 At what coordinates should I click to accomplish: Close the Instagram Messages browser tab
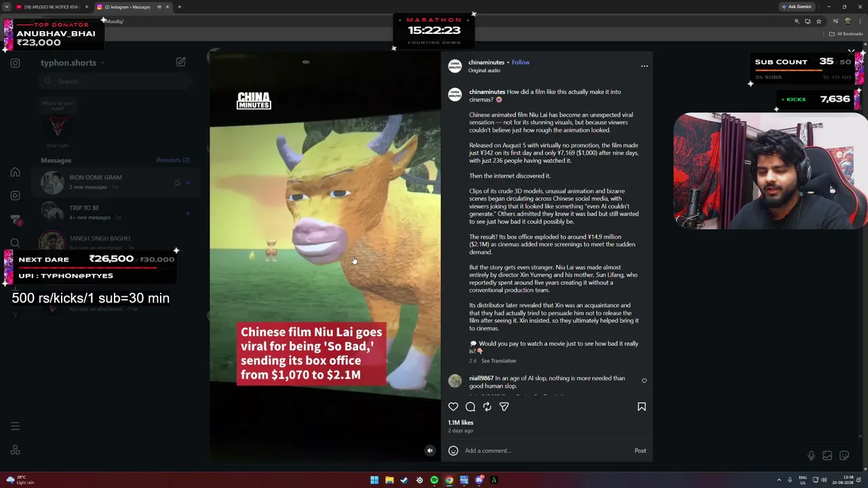tap(167, 7)
